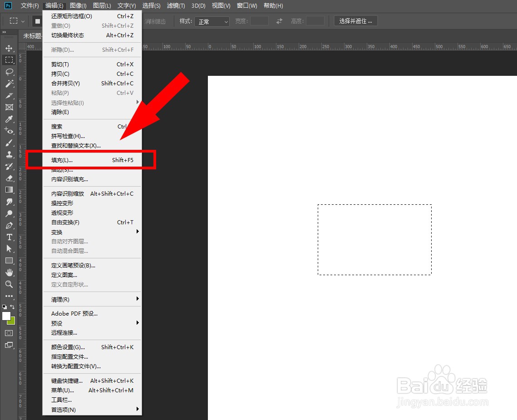Swap width and height arrows icon
The height and width of the screenshot is (420, 517).
[x=279, y=21]
